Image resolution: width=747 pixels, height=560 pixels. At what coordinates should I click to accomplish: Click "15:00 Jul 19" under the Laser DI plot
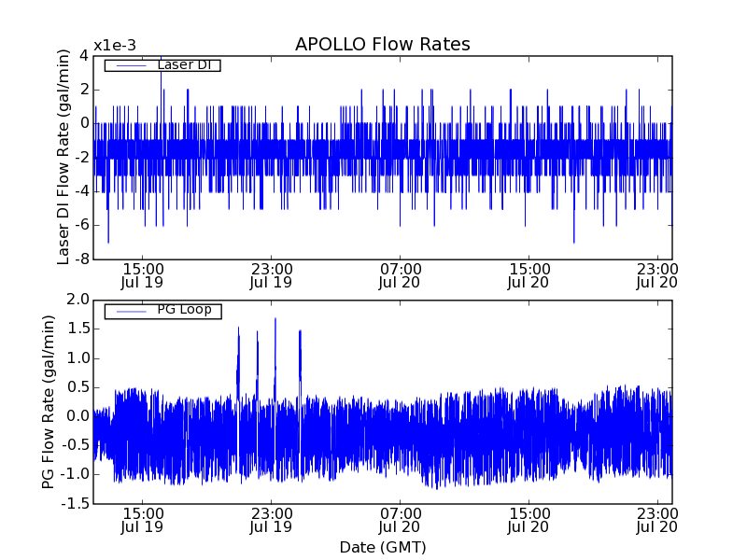click(143, 275)
